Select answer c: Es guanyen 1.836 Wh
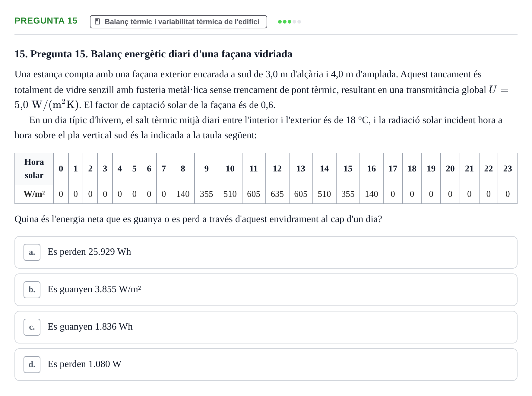 (x=266, y=327)
